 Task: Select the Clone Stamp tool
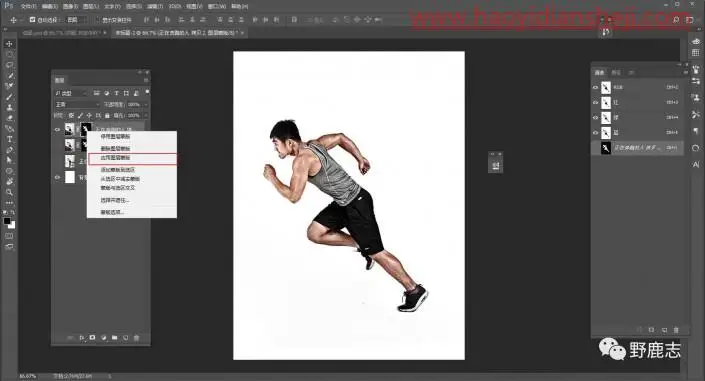click(x=9, y=108)
